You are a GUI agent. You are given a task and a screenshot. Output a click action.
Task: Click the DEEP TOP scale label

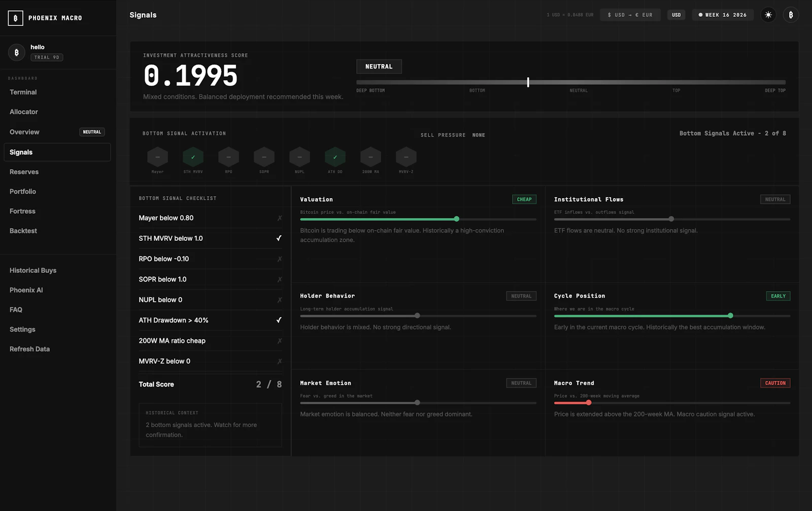point(775,90)
